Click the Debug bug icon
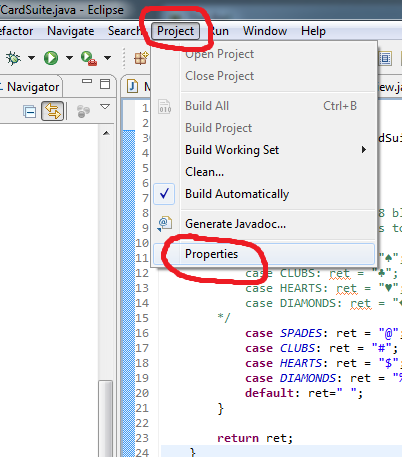Viewport: 402px width, 457px height. coord(13,58)
